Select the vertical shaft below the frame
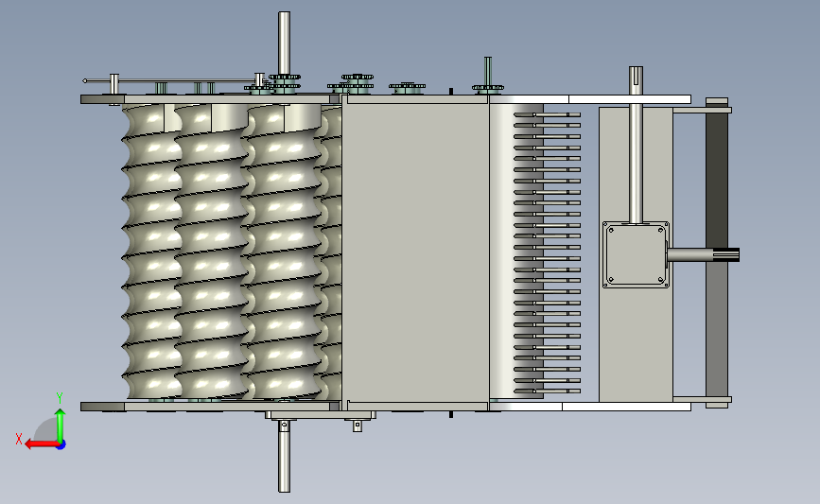820x504 pixels. pos(284,456)
